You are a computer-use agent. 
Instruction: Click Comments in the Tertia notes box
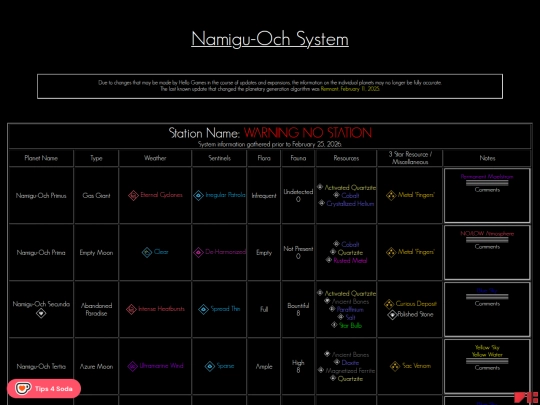click(487, 368)
